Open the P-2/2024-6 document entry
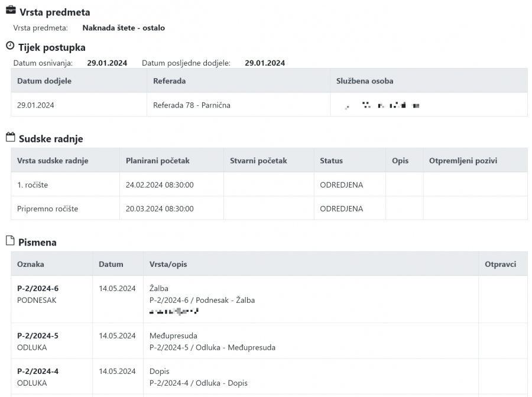 tap(38, 288)
